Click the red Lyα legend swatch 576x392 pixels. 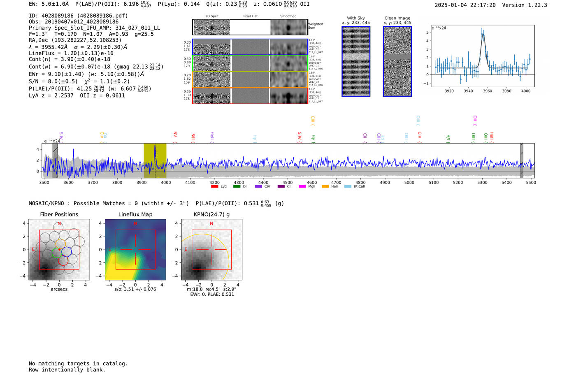[x=214, y=186]
